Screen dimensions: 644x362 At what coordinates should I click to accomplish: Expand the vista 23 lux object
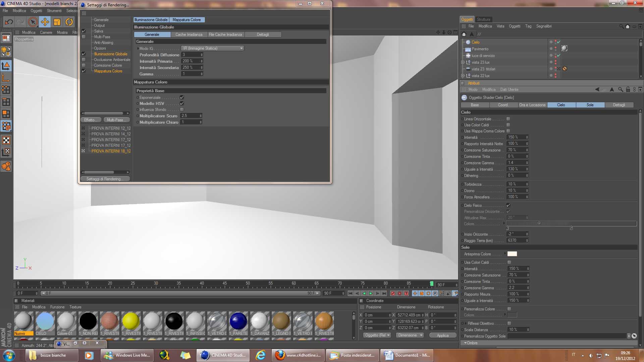[463, 62]
